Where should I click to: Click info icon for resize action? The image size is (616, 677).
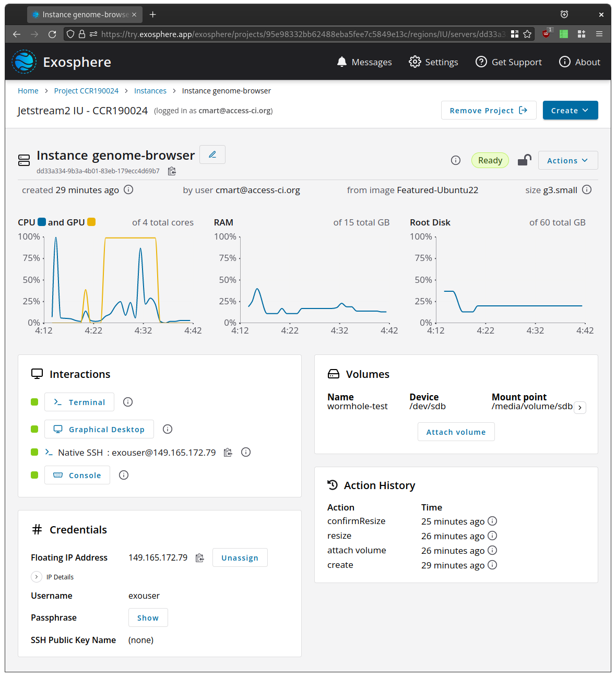pos(492,536)
